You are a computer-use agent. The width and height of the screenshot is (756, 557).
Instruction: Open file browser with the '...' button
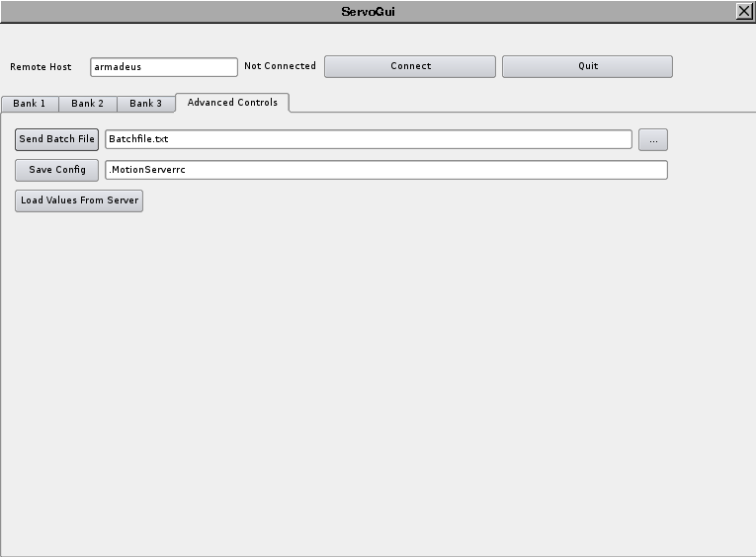(x=652, y=139)
